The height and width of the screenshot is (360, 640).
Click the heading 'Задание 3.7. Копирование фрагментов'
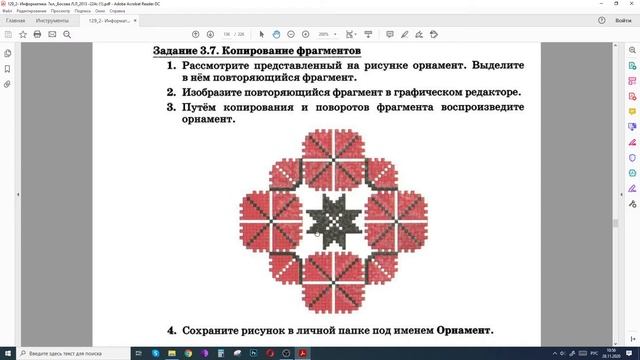click(x=257, y=51)
